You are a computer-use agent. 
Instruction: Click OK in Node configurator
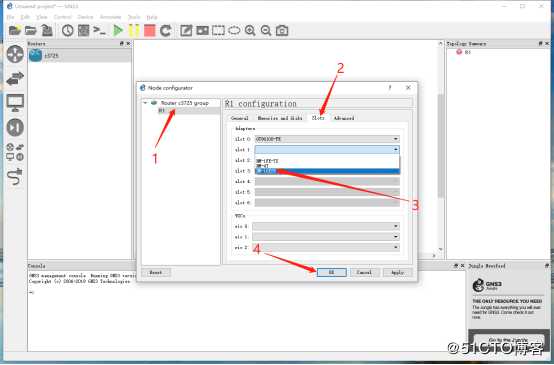331,272
